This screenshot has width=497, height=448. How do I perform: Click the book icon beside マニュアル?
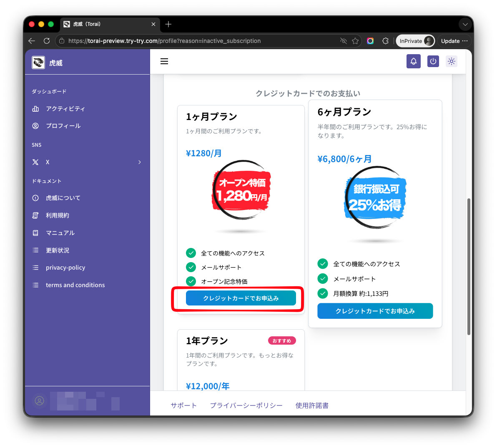[x=35, y=233]
